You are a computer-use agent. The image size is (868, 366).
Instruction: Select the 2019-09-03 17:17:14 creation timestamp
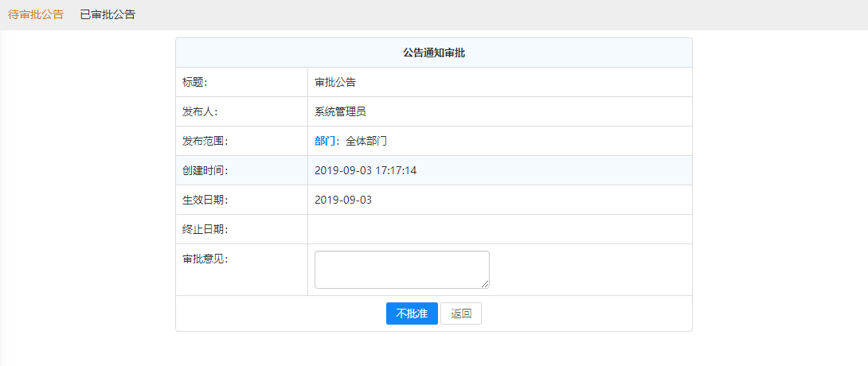(x=366, y=170)
